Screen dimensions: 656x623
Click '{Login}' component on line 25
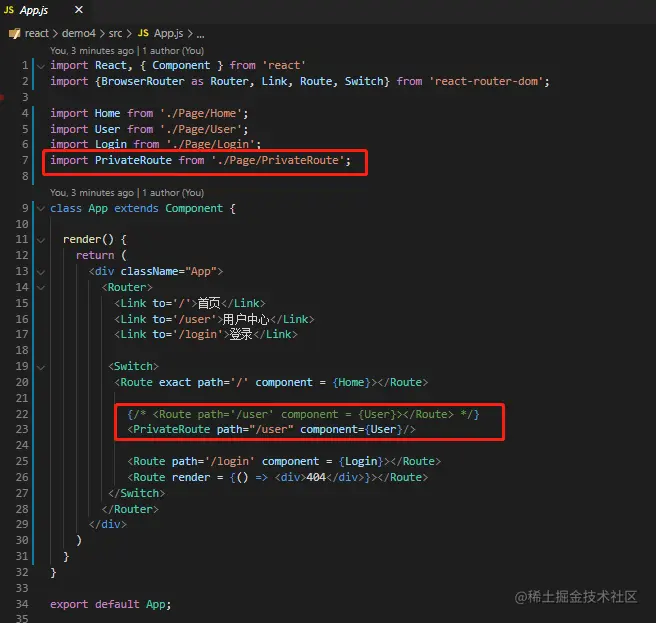361,461
